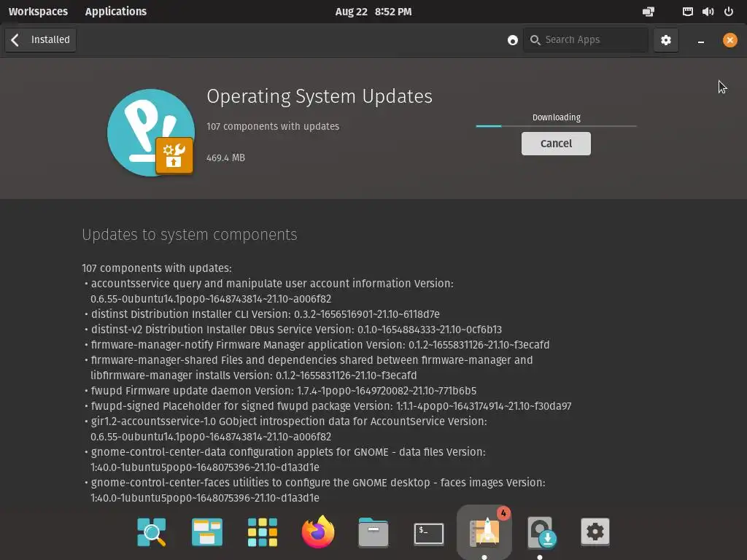
Task: Open Settings from the dock
Action: pos(595,532)
